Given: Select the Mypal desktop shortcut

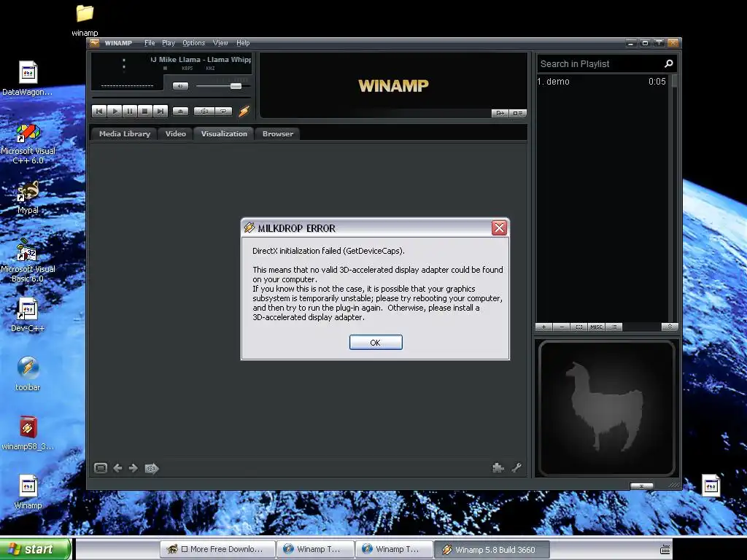Looking at the screenshot, I should [x=28, y=197].
